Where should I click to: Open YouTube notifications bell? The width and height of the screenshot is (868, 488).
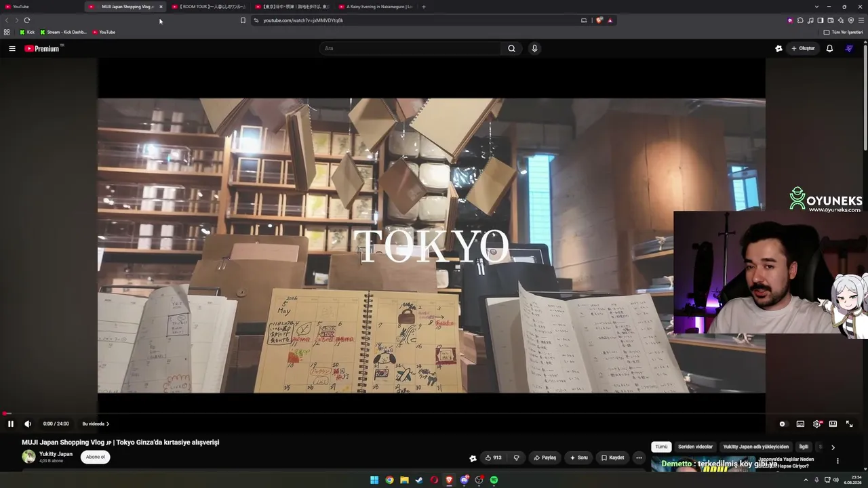(x=829, y=48)
